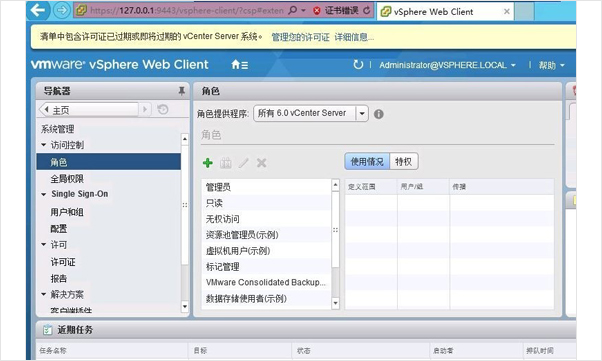Viewport: 602px width, 361px height.
Task: Click the info icon beside role provider
Action: [x=379, y=114]
